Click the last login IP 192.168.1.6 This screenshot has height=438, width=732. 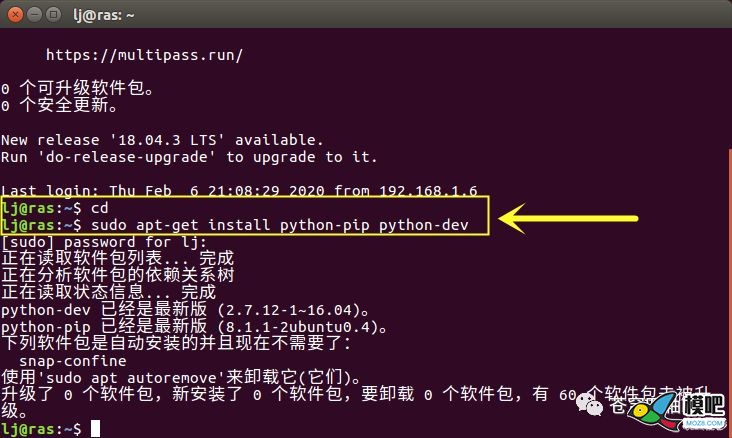coord(428,191)
